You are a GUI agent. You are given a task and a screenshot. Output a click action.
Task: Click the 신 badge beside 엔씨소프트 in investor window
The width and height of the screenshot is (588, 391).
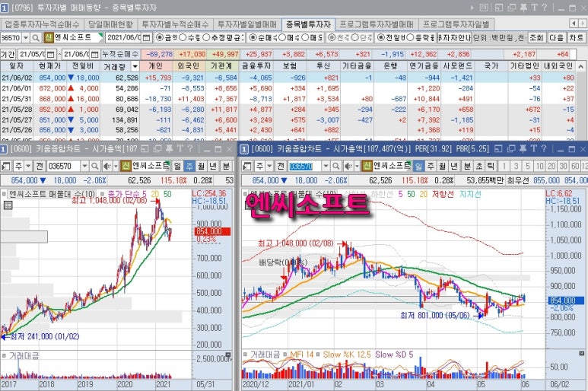(x=49, y=37)
